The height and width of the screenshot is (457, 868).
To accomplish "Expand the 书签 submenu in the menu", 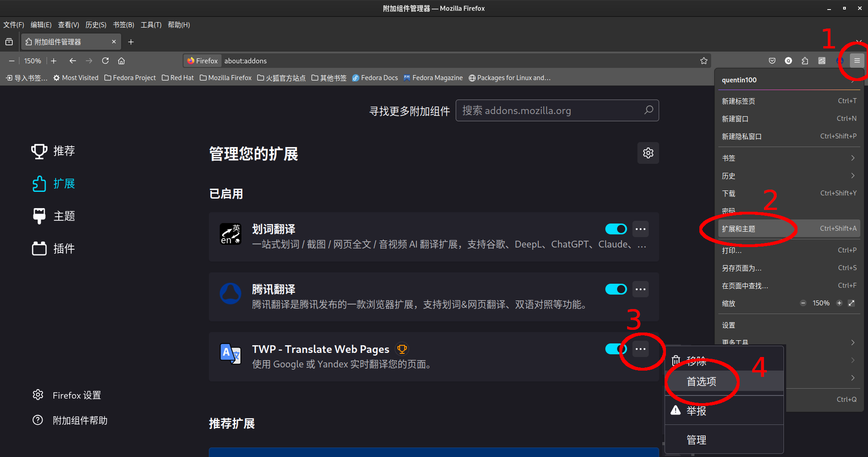I will pos(789,158).
